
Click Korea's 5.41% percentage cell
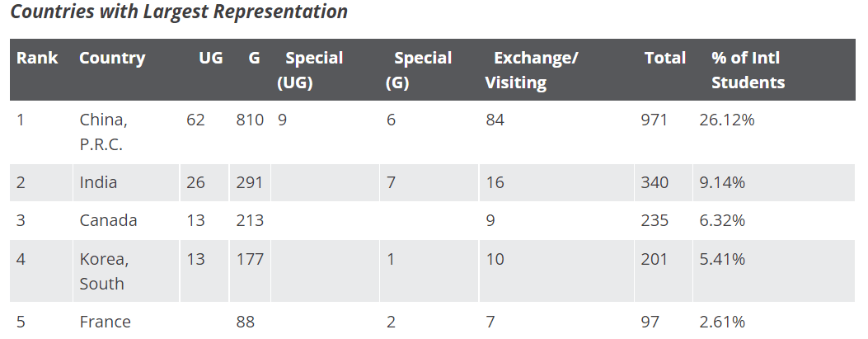point(722,259)
